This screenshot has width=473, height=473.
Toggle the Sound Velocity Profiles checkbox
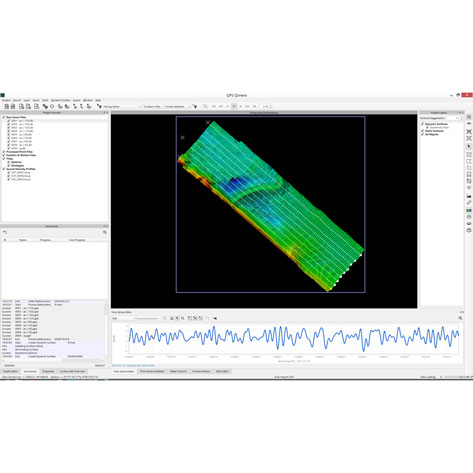tap(4, 169)
